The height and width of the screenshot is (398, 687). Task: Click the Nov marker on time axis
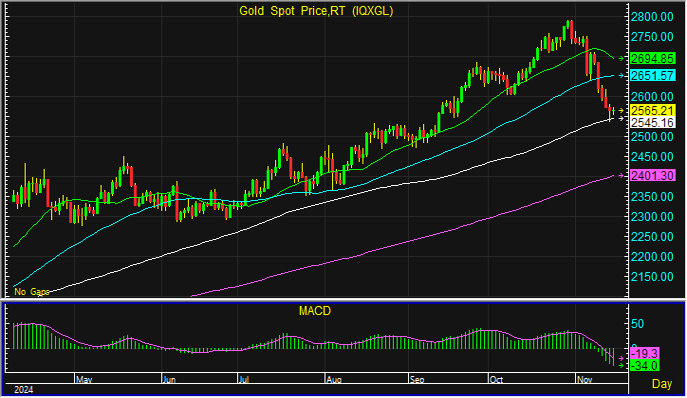585,379
